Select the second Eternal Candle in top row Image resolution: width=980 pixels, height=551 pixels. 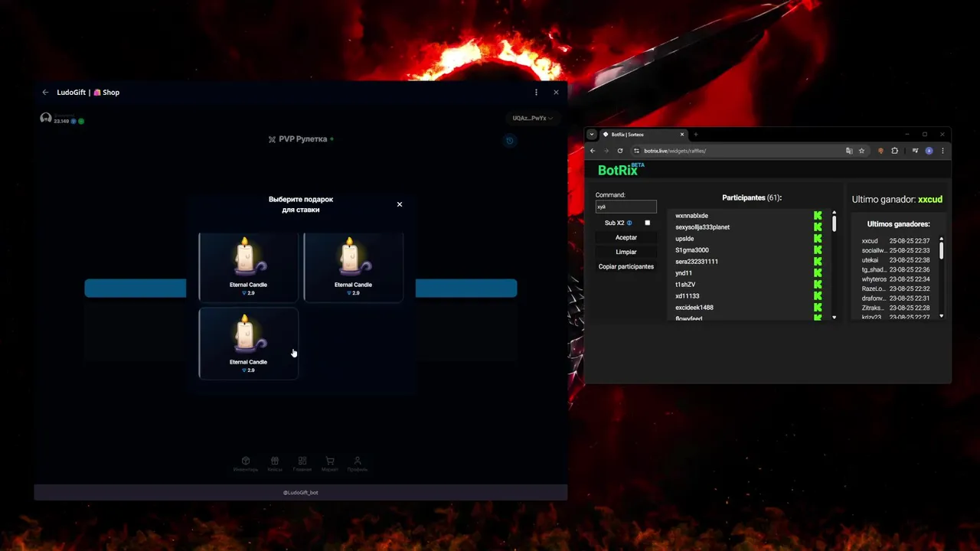(x=353, y=266)
